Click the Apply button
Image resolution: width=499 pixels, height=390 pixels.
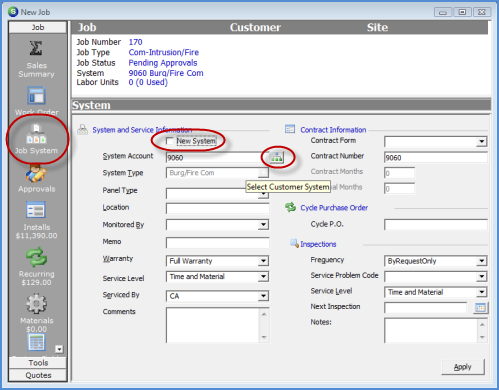tap(463, 367)
